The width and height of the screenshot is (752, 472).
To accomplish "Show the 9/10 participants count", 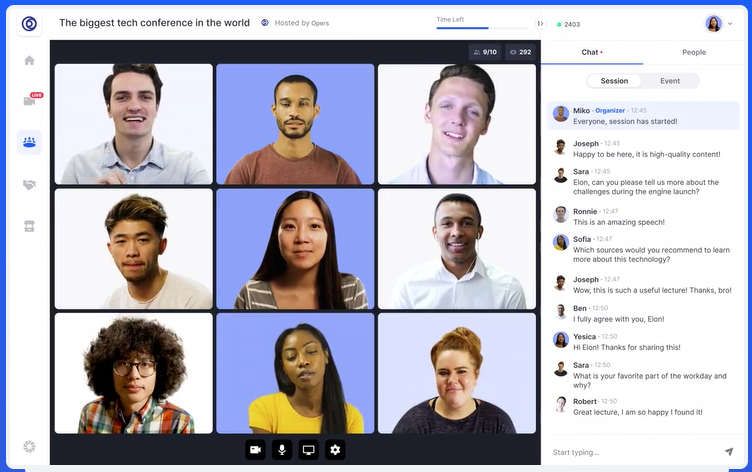I will pyautogui.click(x=484, y=52).
